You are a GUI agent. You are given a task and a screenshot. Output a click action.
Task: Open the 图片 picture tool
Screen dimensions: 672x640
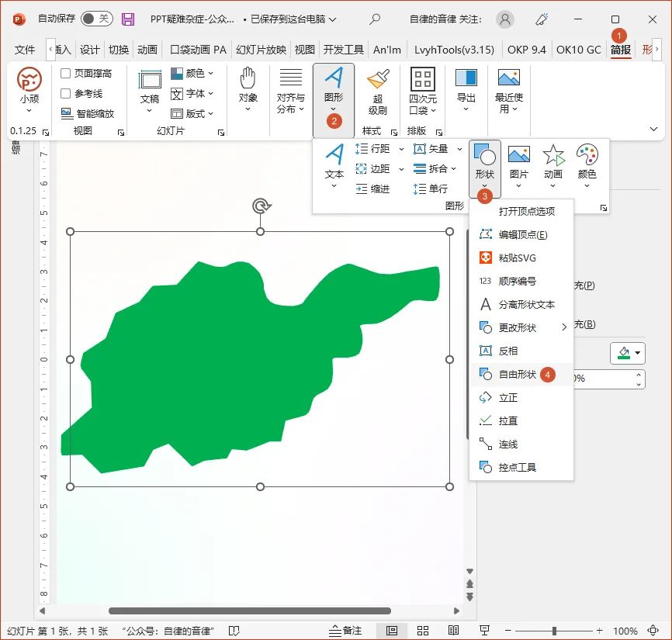coord(518,166)
